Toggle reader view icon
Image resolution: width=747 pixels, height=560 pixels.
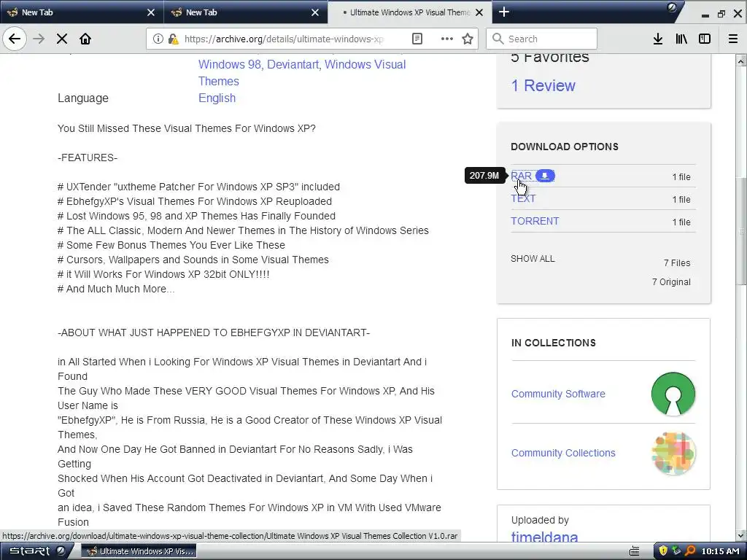point(417,39)
